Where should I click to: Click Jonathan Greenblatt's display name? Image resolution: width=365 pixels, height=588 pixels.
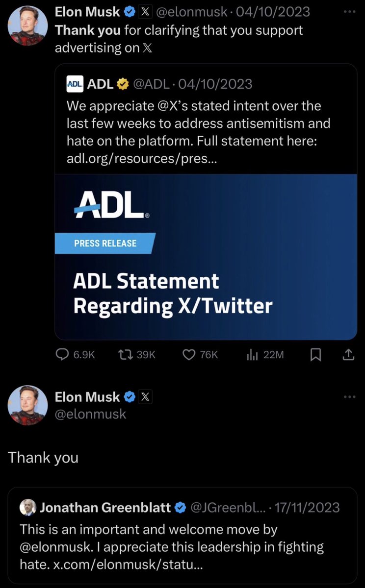pos(105,508)
